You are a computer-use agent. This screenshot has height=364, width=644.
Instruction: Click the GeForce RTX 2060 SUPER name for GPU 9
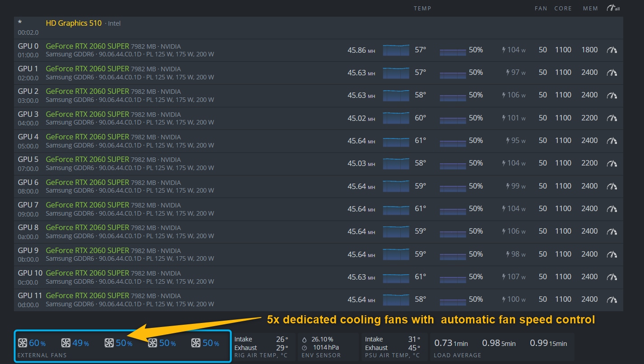pos(88,250)
